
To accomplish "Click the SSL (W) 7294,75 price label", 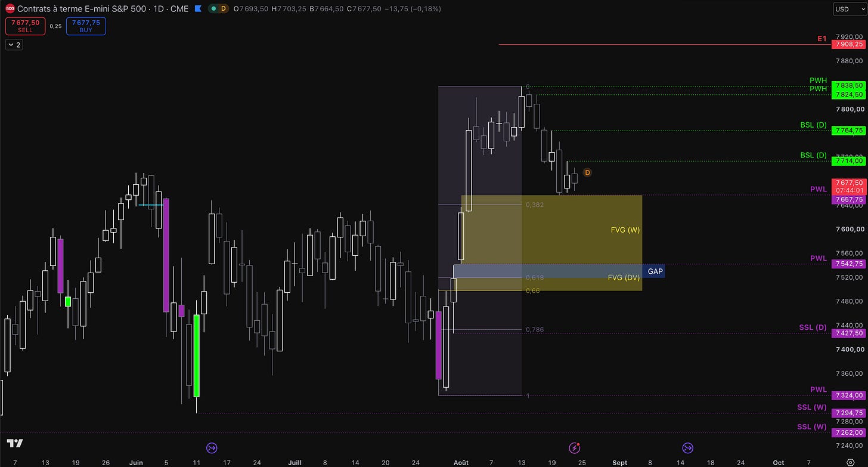I will point(849,413).
